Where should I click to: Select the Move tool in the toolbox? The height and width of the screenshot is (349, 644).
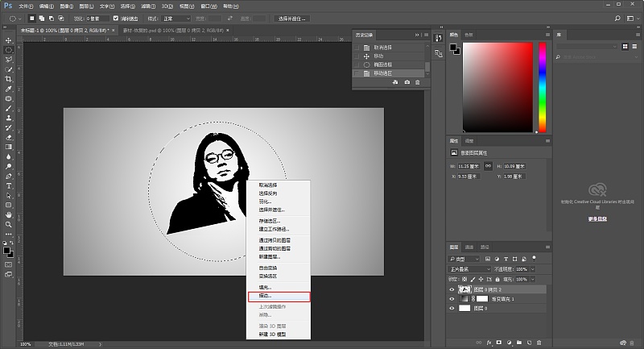8,40
